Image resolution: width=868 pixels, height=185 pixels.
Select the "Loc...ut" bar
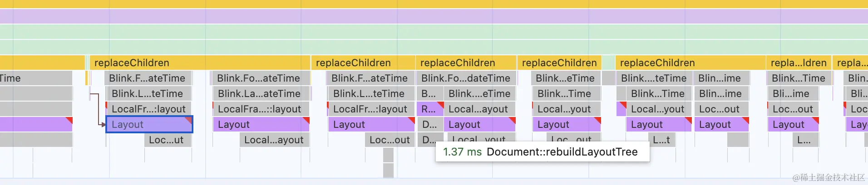click(168, 140)
